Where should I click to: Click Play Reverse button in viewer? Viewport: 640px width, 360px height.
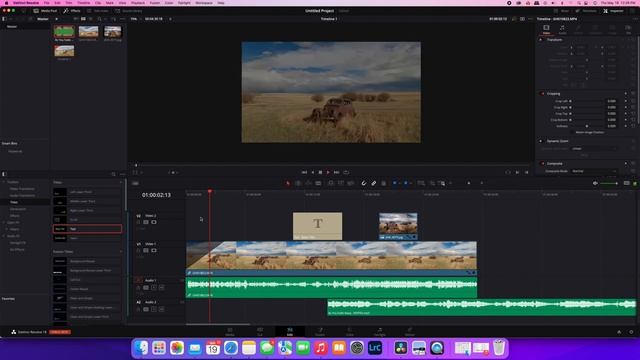click(313, 172)
